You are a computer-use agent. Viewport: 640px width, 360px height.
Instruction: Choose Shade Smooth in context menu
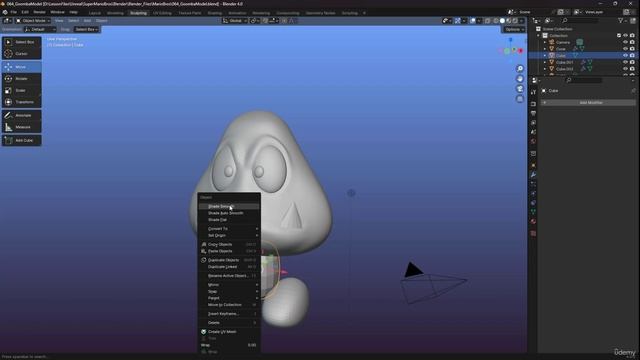pos(229,207)
